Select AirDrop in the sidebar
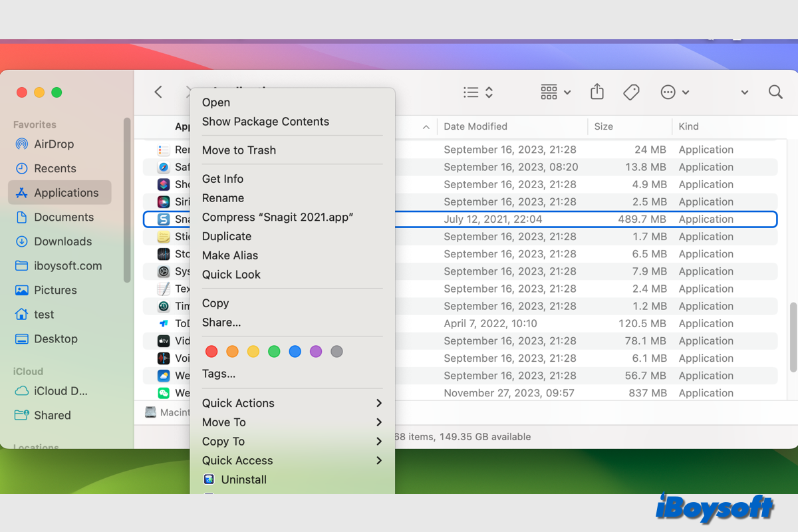Screen dimensions: 798x532 point(53,144)
